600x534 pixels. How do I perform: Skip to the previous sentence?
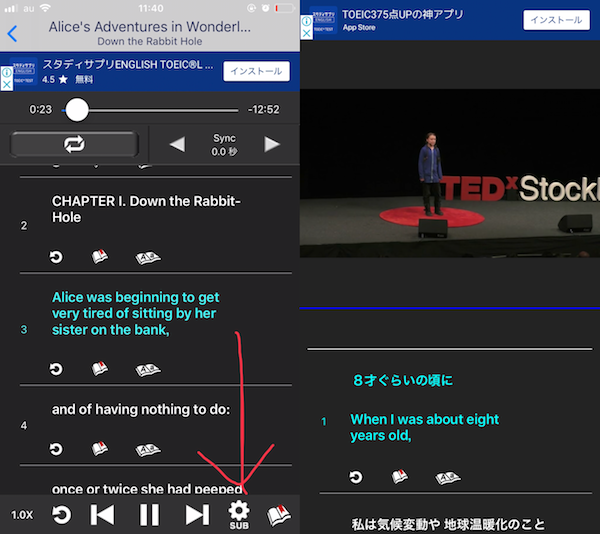click(102, 515)
